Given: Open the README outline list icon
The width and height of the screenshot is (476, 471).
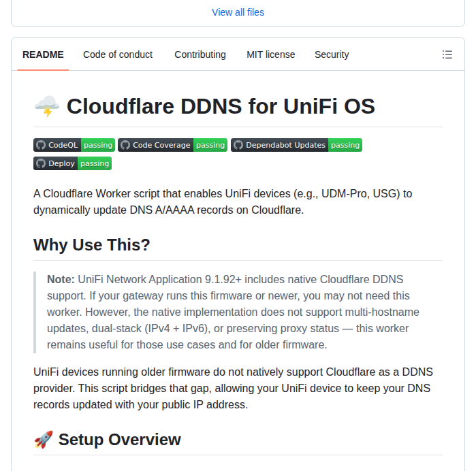Looking at the screenshot, I should pyautogui.click(x=447, y=54).
